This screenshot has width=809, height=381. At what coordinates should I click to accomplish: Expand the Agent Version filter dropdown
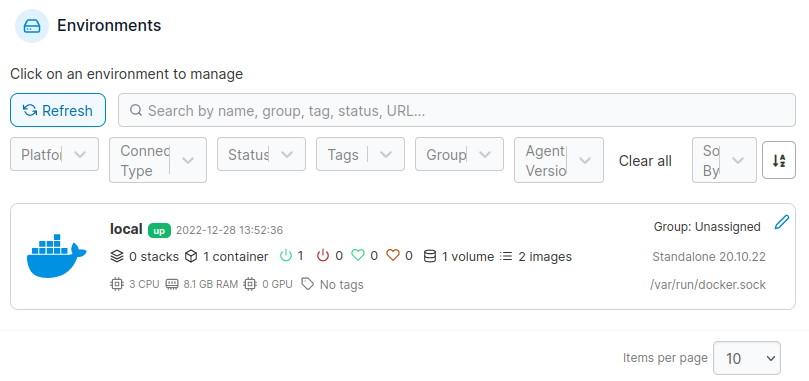[559, 160]
